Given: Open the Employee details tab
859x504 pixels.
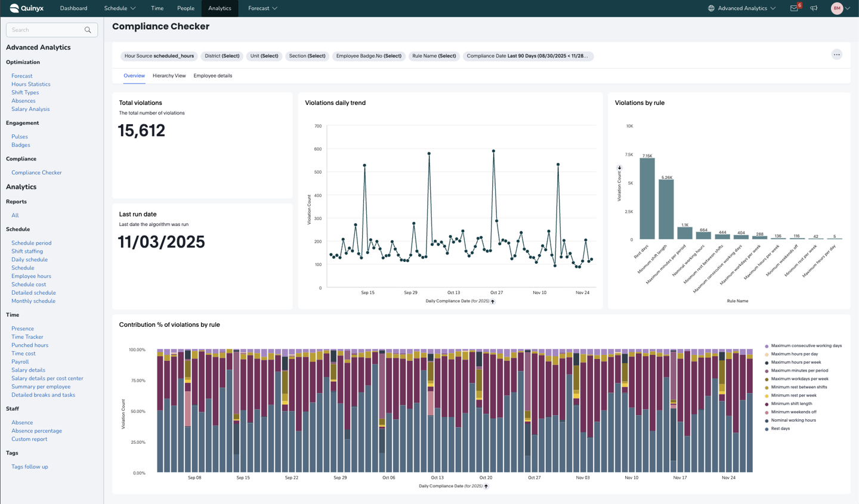Looking at the screenshot, I should 212,76.
